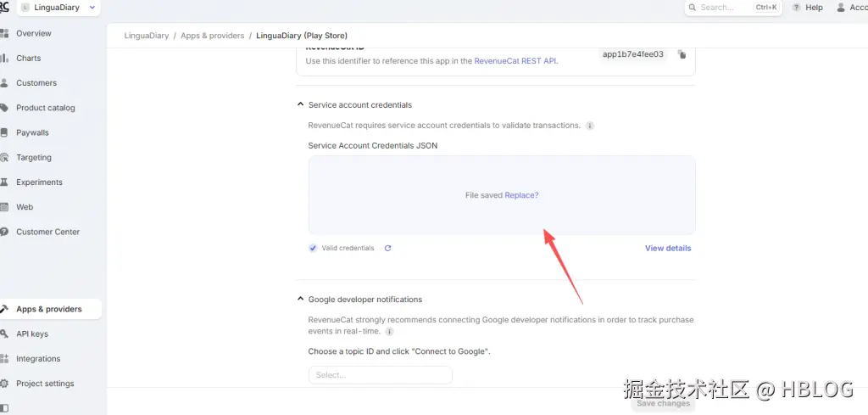Viewport: 868px width, 415px height.
Task: Click the RevenueCat logo
Action: tap(4, 7)
